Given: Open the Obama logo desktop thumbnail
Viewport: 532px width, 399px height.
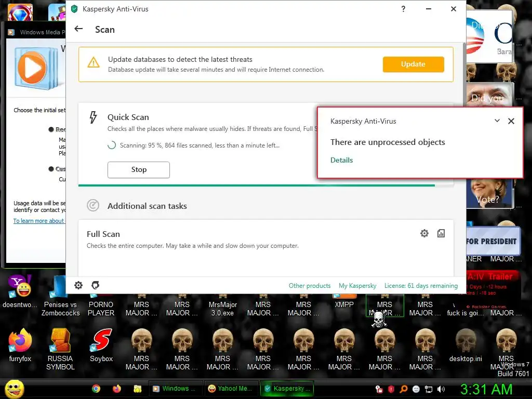Looking at the screenshot, I should coord(489,37).
